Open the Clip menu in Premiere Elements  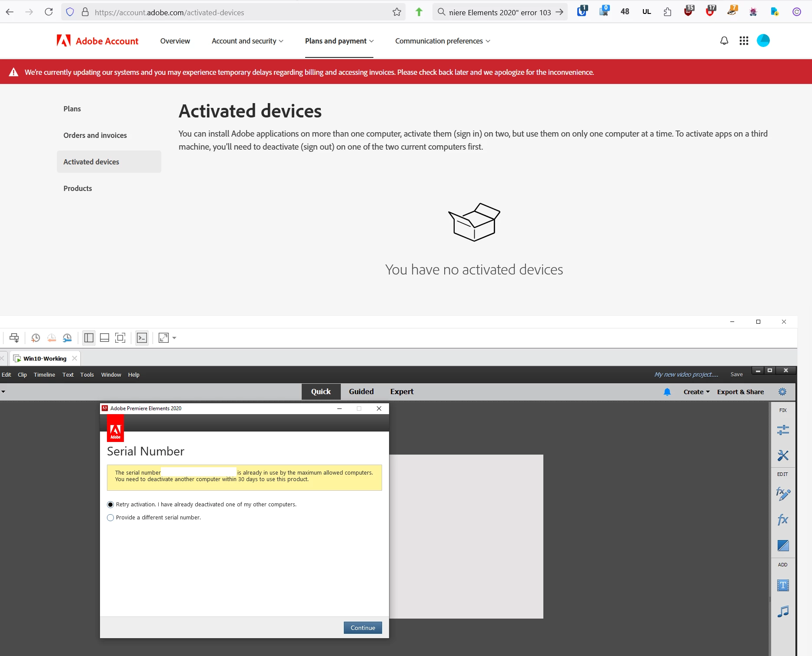coord(22,375)
